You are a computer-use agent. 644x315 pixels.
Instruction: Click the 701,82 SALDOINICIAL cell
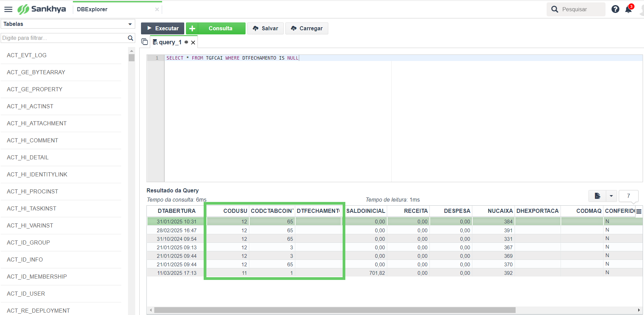(366, 273)
